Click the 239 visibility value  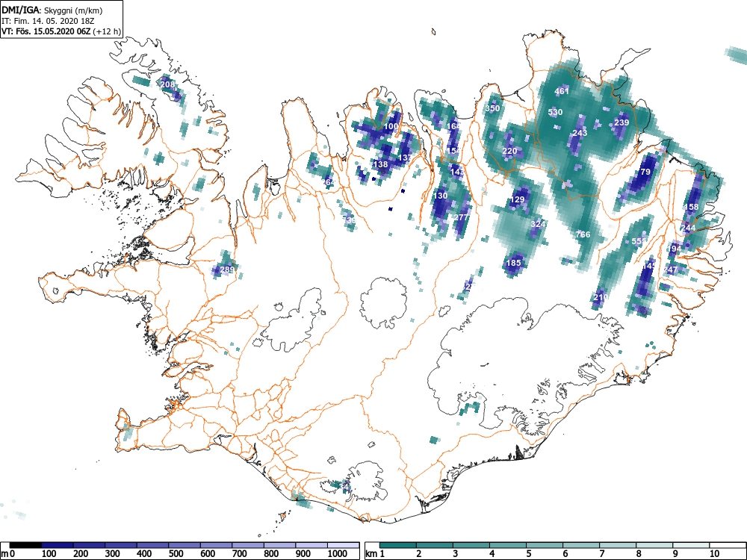622,122
